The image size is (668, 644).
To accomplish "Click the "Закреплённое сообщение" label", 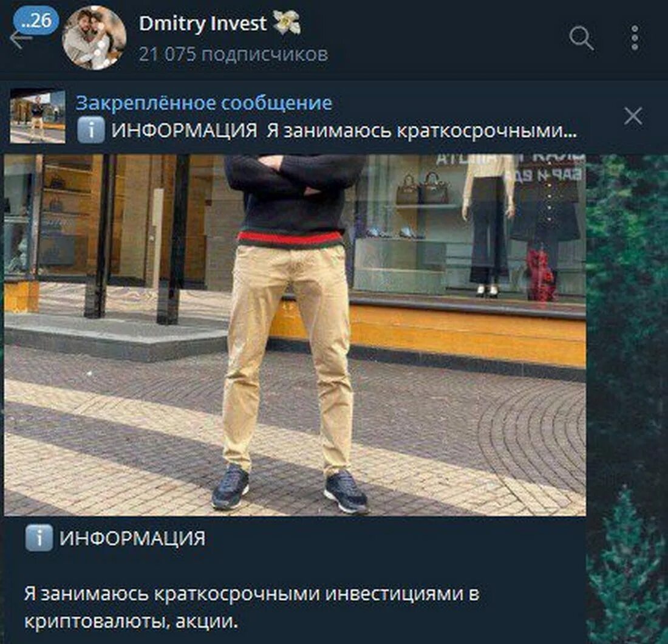I will pos(204,103).
